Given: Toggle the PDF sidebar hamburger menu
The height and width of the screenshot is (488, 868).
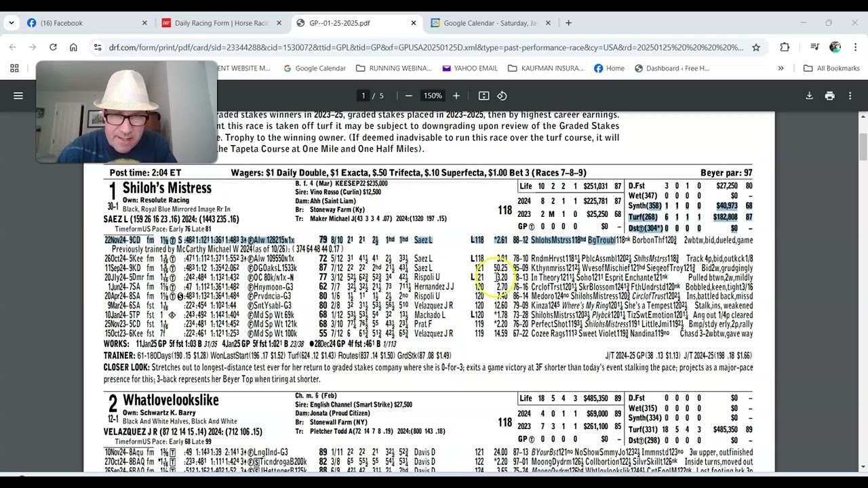Looking at the screenshot, I should [x=18, y=96].
